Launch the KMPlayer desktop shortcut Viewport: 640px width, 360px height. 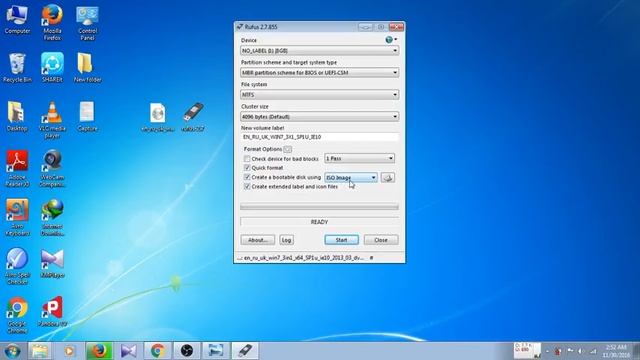(52, 264)
